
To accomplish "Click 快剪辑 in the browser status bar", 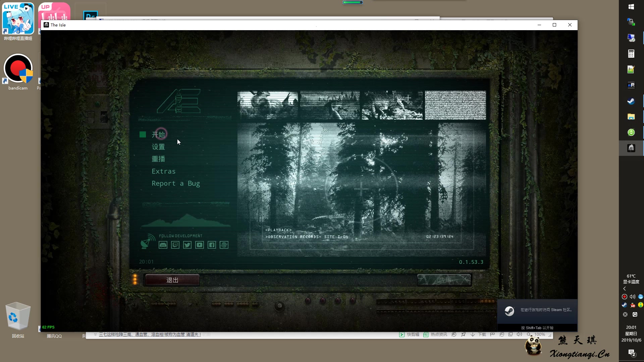I will [409, 335].
